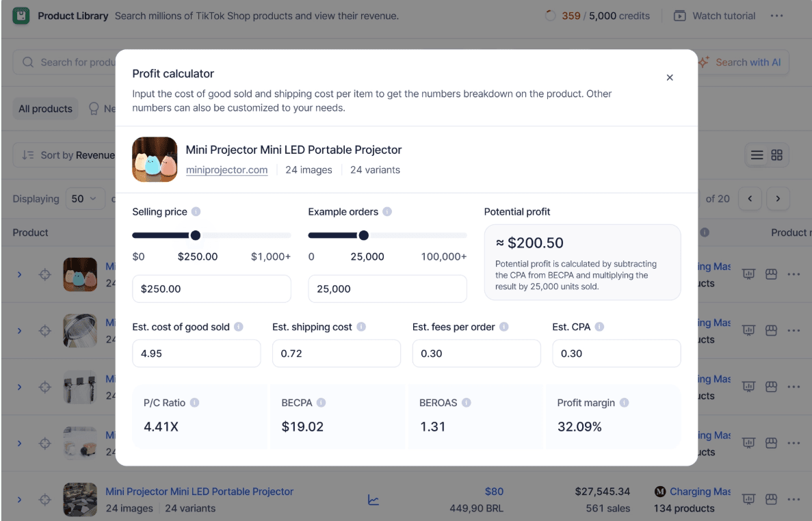
Task: Switch to list view layout
Action: pyautogui.click(x=757, y=155)
